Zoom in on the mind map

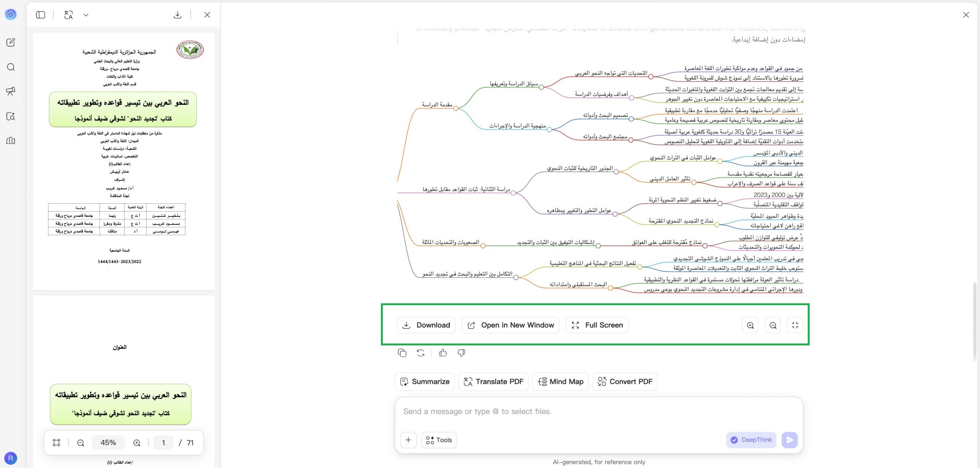pyautogui.click(x=750, y=325)
